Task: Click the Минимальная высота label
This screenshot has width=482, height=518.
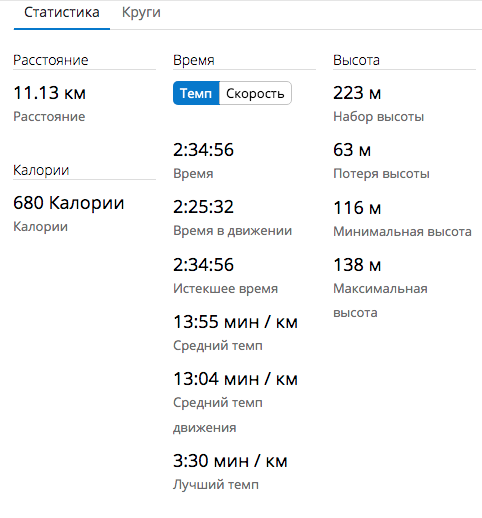Action: [x=402, y=231]
